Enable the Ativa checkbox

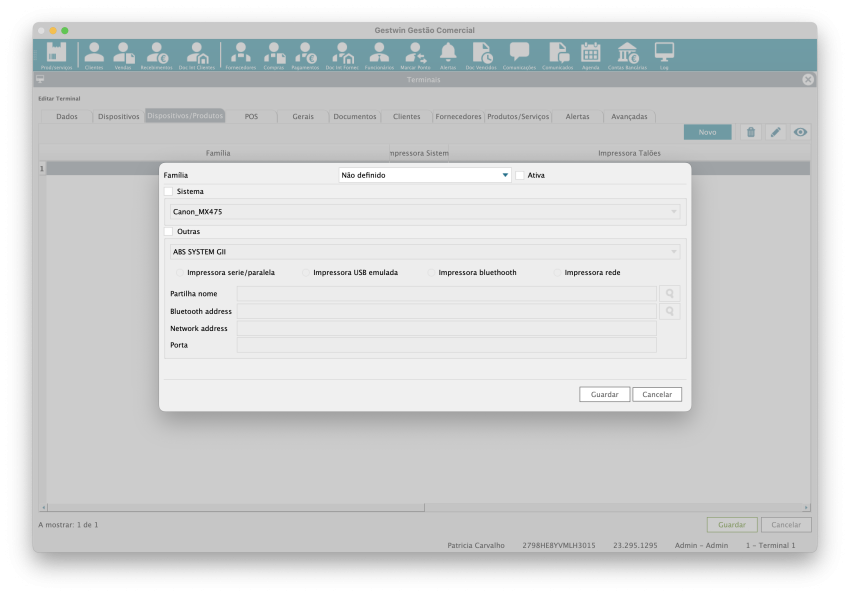[x=520, y=175]
